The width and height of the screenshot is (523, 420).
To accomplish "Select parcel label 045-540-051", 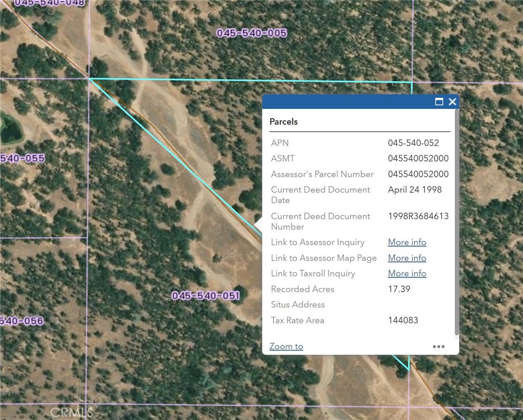I will [x=206, y=296].
